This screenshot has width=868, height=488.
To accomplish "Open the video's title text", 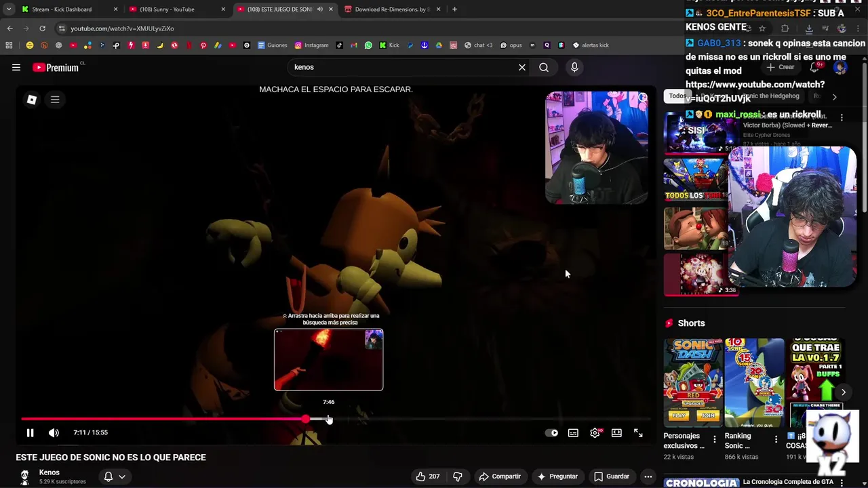I will 111,457.
